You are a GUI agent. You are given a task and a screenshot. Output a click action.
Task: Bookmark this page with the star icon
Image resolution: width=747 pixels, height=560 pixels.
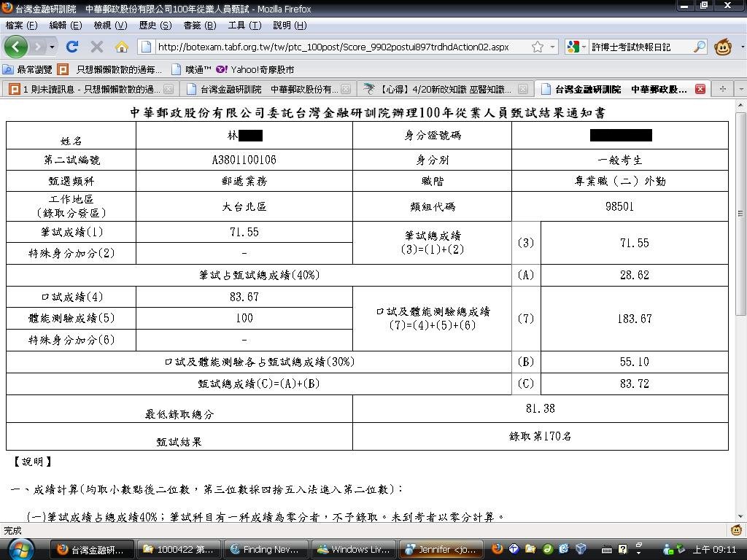538,47
